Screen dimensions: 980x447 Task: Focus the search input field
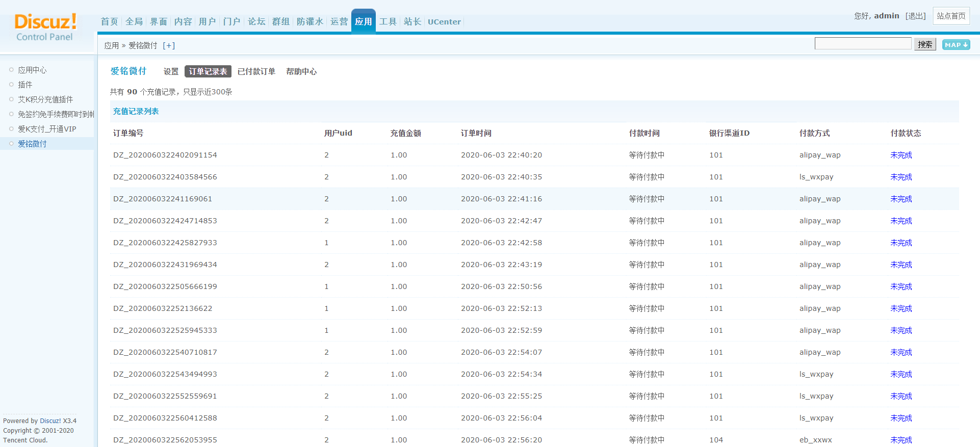click(863, 44)
